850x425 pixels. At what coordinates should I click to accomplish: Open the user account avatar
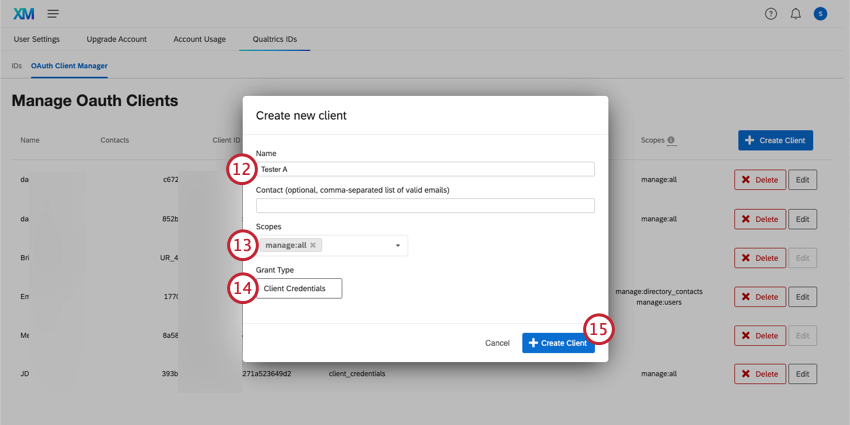coord(820,14)
